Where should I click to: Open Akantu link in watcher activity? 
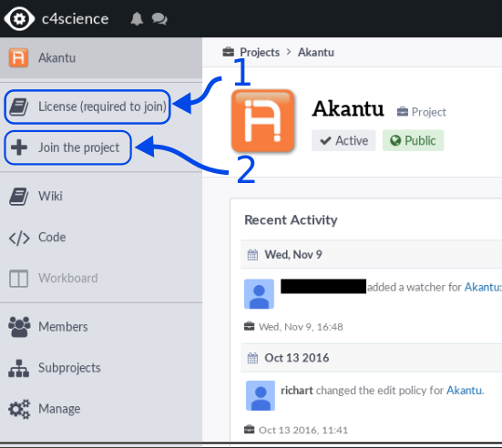point(482,288)
